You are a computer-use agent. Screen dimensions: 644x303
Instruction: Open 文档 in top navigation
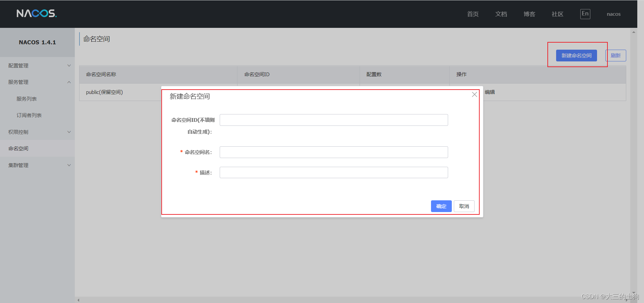(501, 14)
